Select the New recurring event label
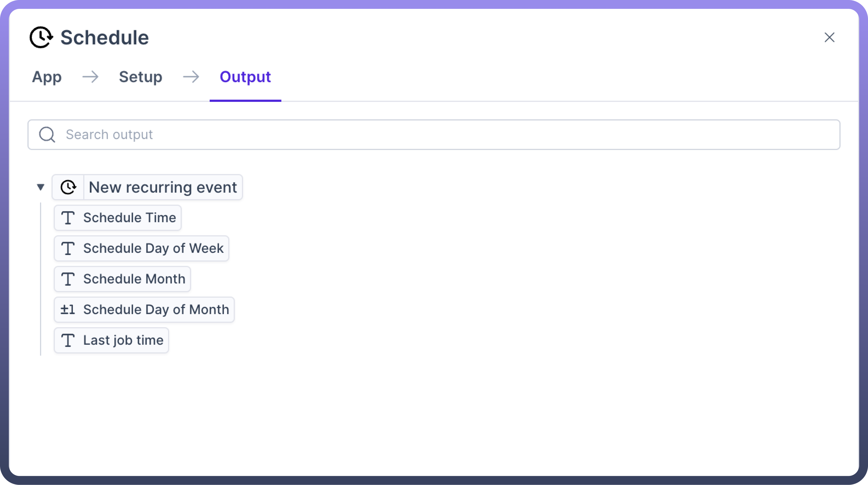The image size is (868, 485). tap(163, 187)
